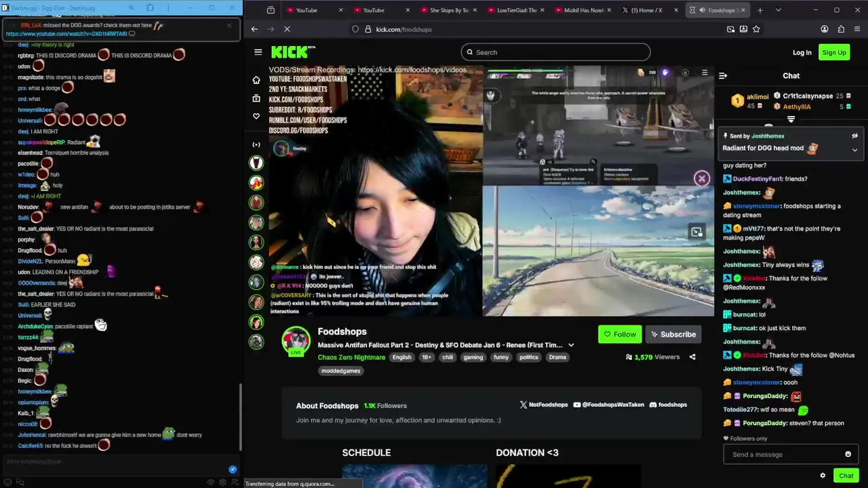
Task: Click the Kick logo
Action: click(293, 52)
